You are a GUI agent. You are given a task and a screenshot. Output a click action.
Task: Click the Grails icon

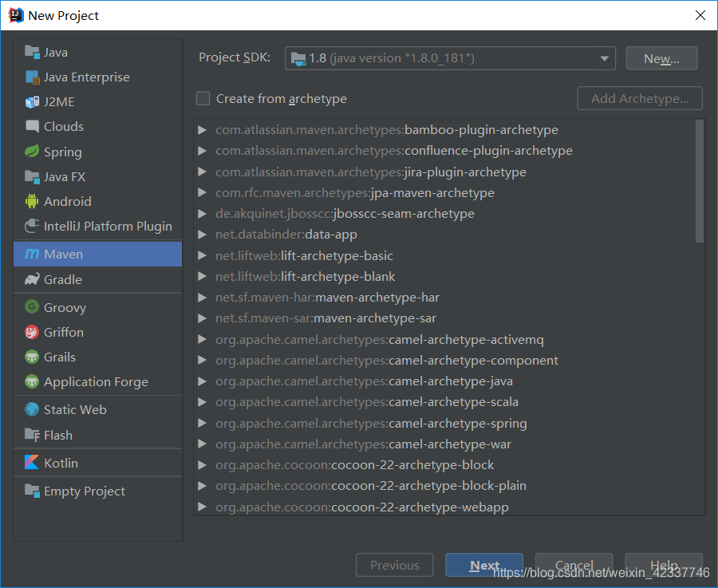32,357
